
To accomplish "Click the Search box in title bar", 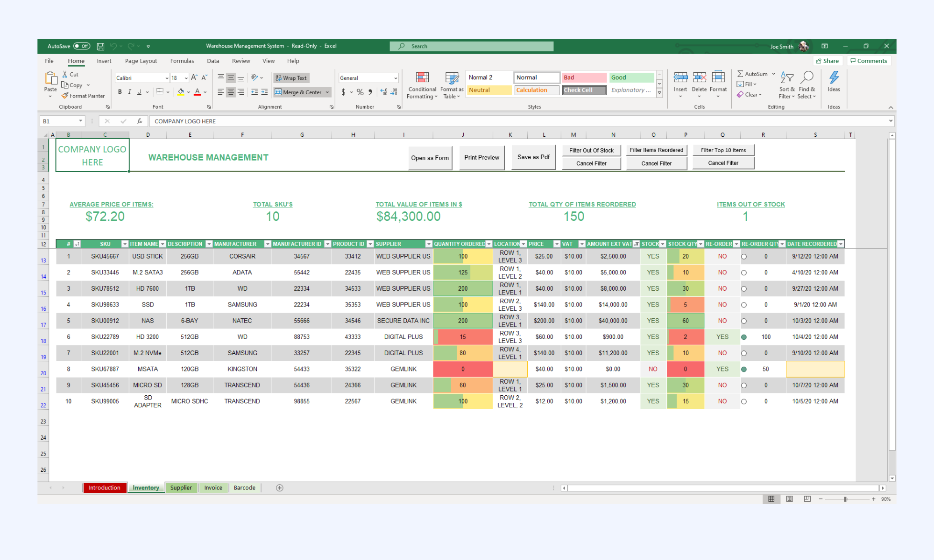I will 472,46.
